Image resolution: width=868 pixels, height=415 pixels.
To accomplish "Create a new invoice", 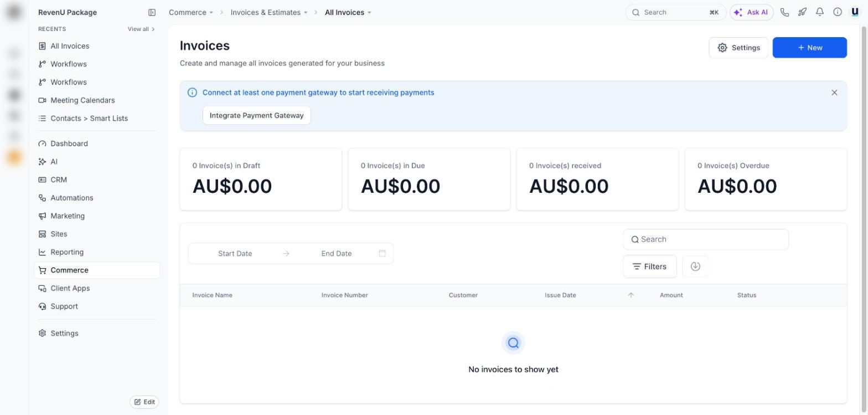I will pyautogui.click(x=809, y=48).
